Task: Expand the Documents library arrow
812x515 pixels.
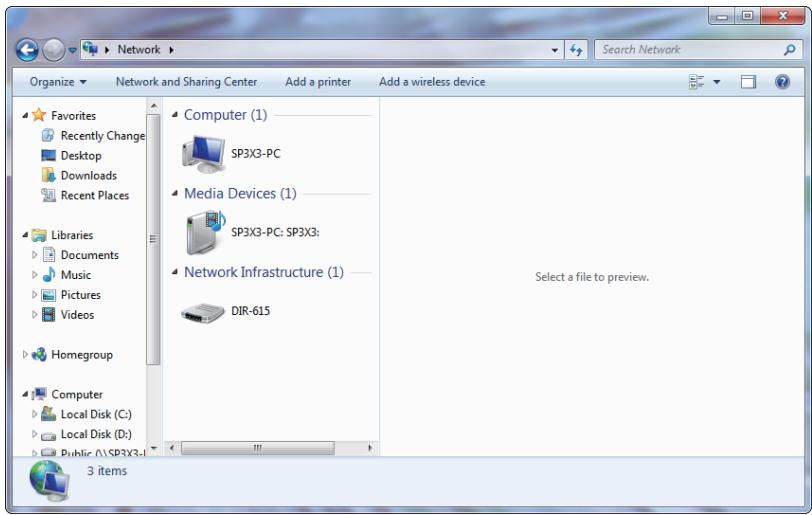Action: point(35,255)
